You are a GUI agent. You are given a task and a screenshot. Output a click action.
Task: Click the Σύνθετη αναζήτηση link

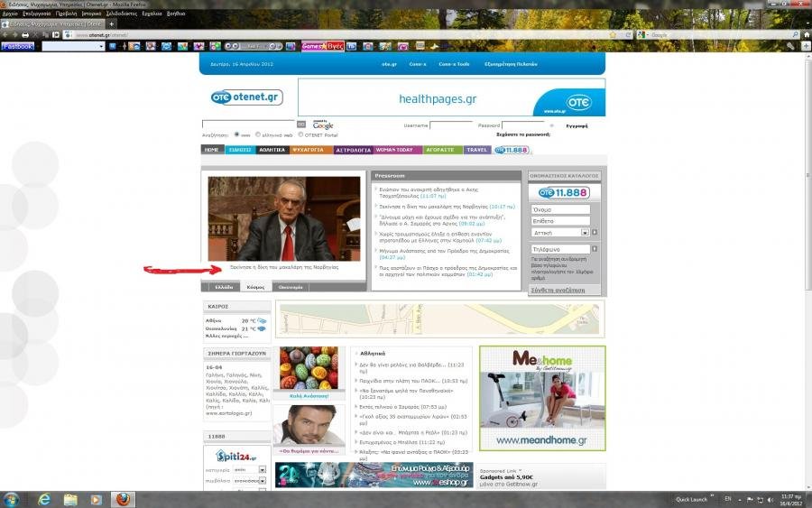pos(558,291)
